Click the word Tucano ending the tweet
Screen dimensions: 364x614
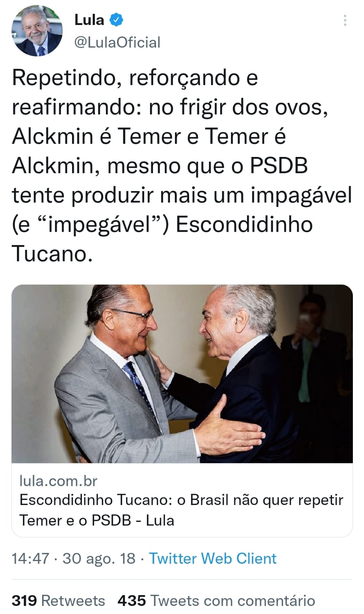click(52, 253)
